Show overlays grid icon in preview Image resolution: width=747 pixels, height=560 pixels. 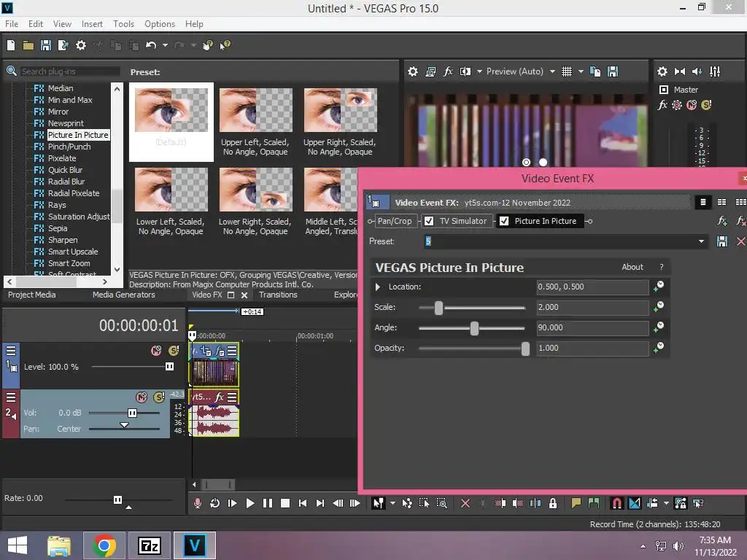coord(566,71)
